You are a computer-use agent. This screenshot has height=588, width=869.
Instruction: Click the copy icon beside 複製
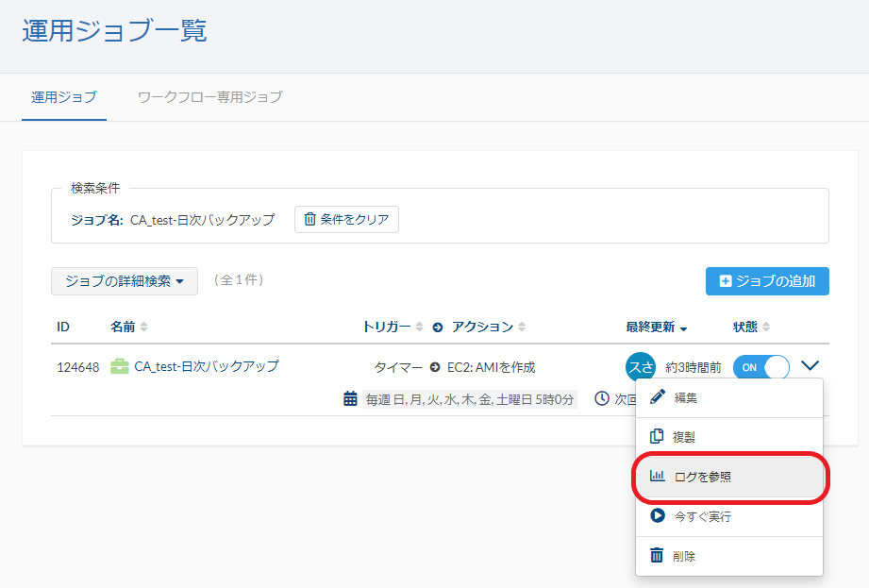coord(658,437)
